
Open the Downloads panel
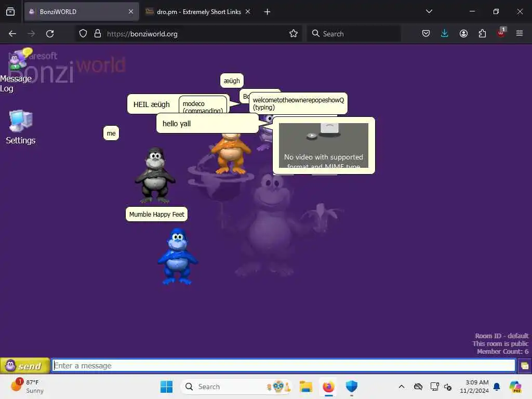[x=445, y=34]
